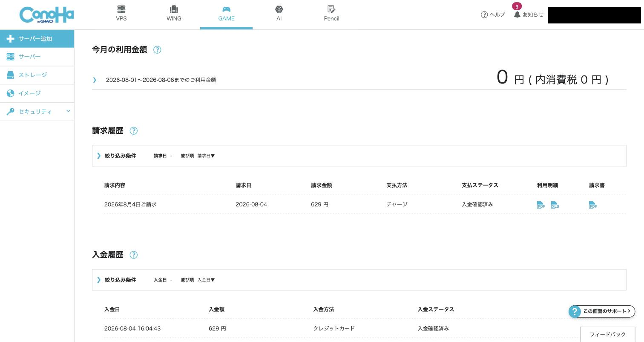Viewport: 644px width, 342px height.
Task: Click the 2026-08-04 16:04:43 deposit timestamp
Action: click(132, 329)
